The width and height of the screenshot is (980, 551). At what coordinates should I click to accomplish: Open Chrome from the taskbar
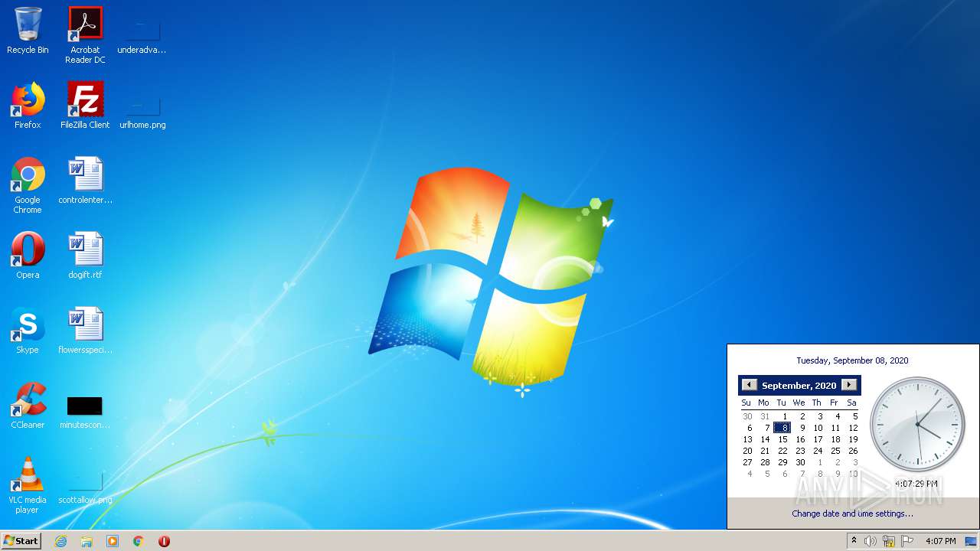[139, 541]
